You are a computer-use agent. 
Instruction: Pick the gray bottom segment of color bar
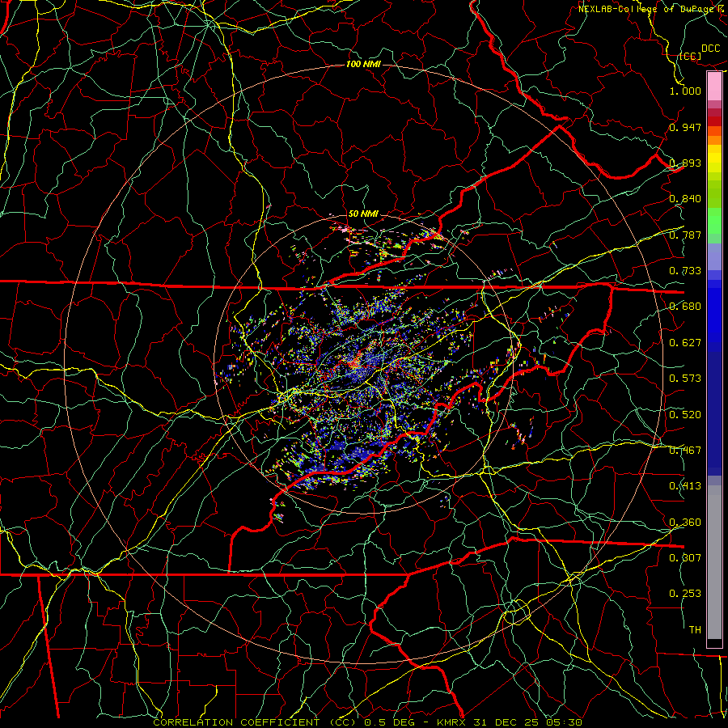click(714, 562)
